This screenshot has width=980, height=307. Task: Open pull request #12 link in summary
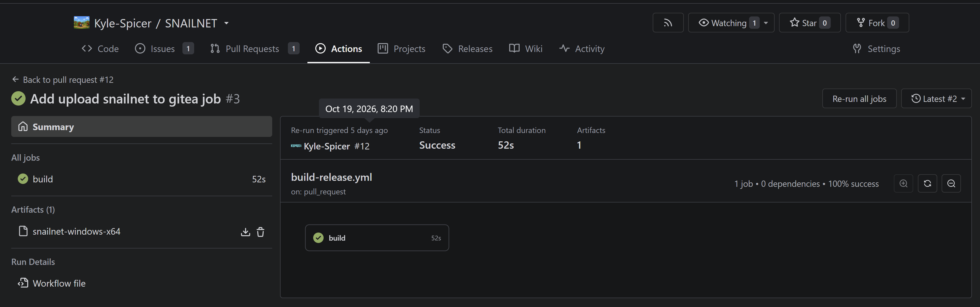tap(362, 146)
